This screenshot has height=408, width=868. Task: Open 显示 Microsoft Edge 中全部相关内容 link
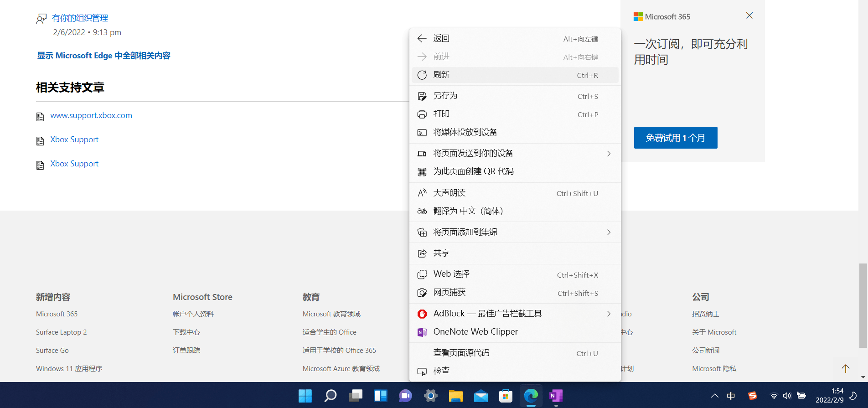click(x=103, y=56)
